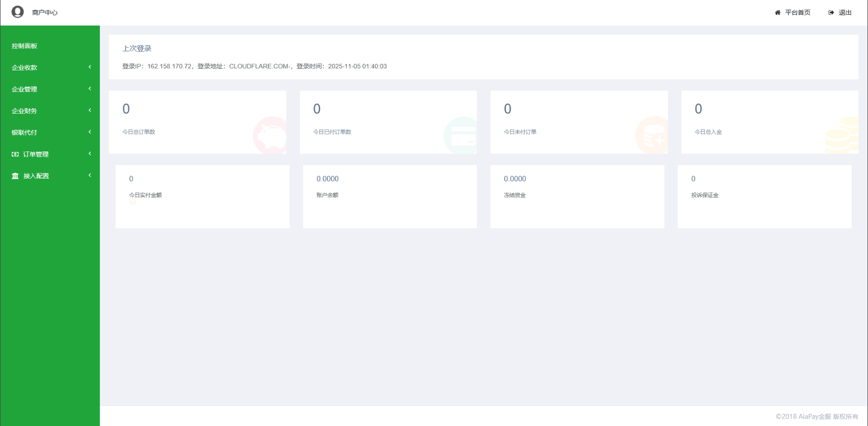Click 退出 to log out
The width and height of the screenshot is (868, 426).
tap(845, 13)
